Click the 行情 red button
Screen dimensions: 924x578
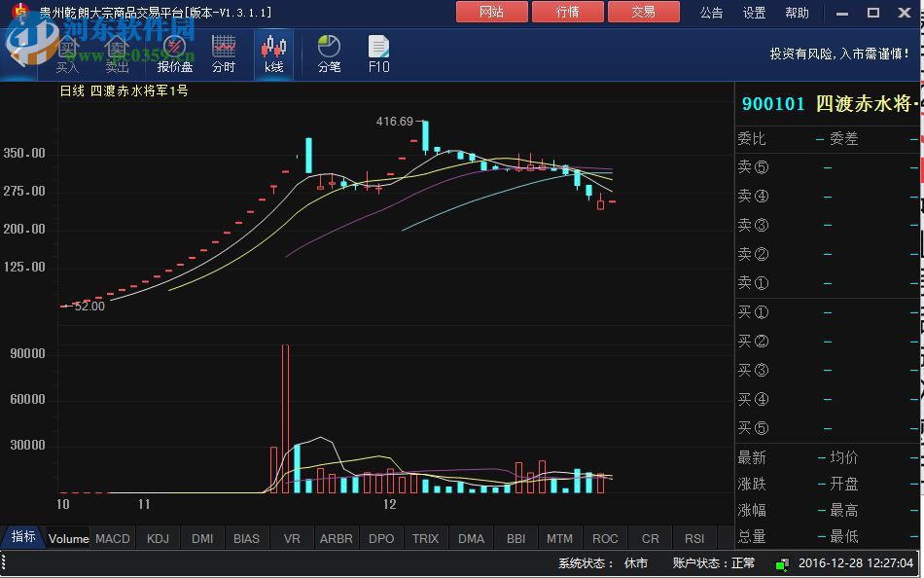click(567, 12)
